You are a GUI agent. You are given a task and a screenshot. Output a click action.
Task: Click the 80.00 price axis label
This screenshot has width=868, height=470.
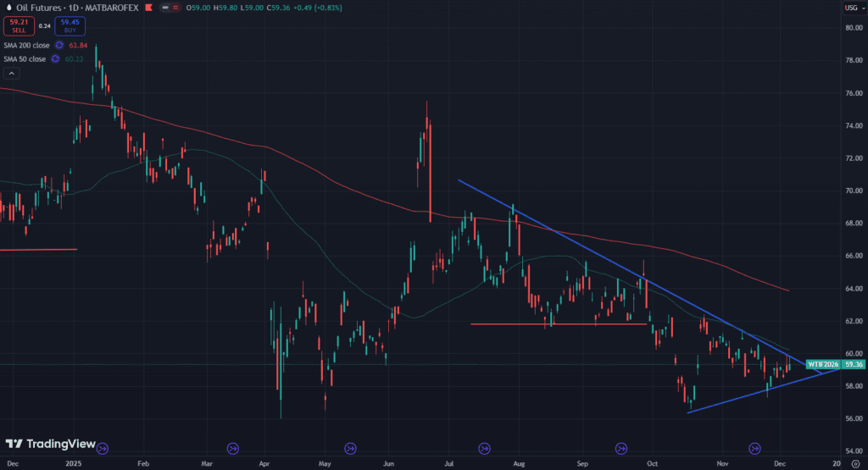point(851,27)
